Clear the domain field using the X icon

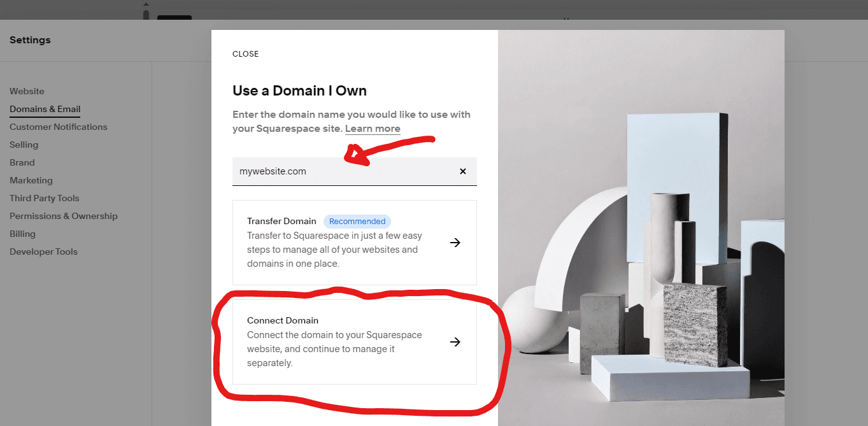pyautogui.click(x=462, y=171)
